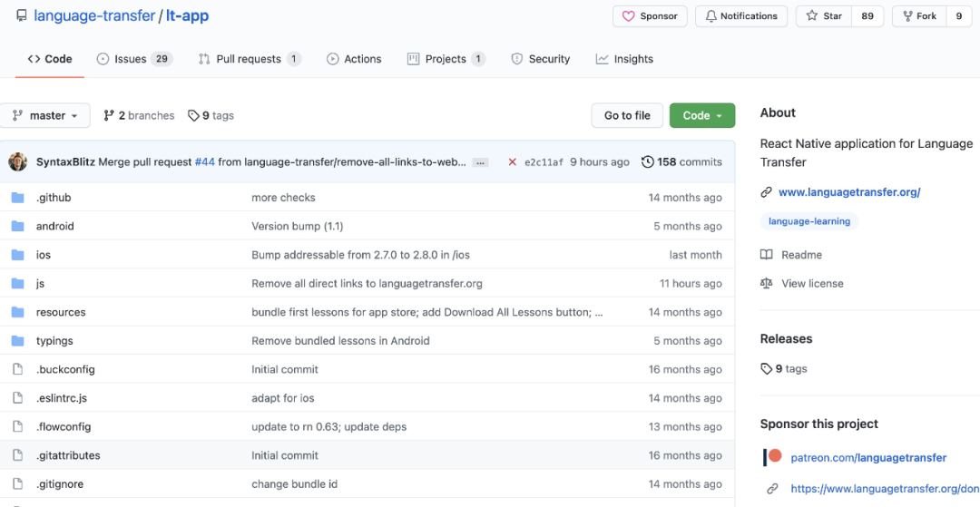
Task: Open the Actions tab
Action: click(354, 59)
